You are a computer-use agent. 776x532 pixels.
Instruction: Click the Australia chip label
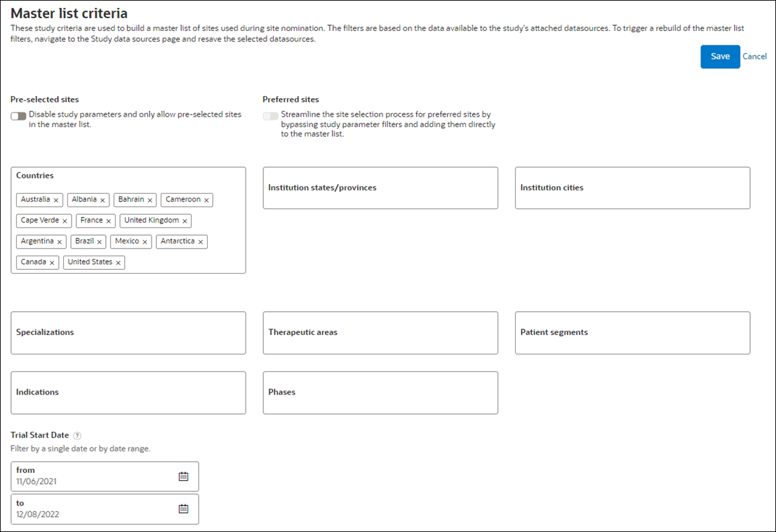[x=36, y=200]
